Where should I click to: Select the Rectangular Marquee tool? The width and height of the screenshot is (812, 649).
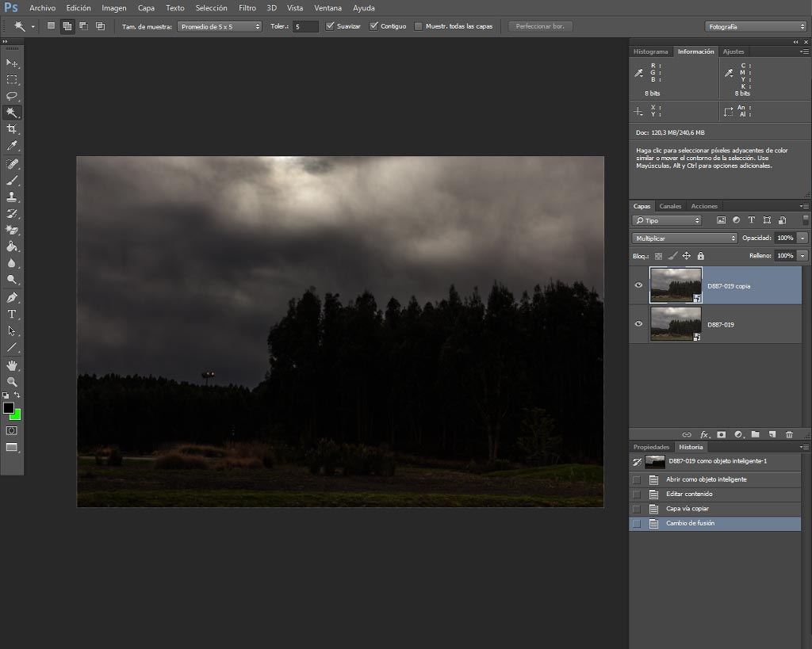coord(12,80)
